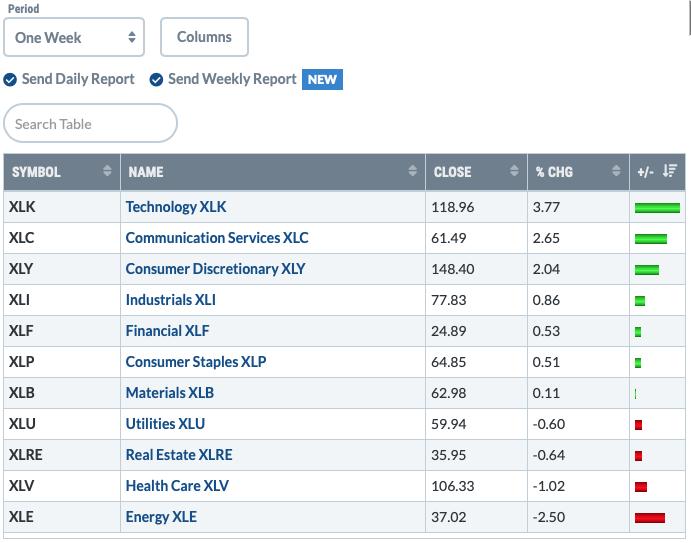The image size is (691, 543).
Task: Sort table by NAME column arrows
Action: [412, 171]
